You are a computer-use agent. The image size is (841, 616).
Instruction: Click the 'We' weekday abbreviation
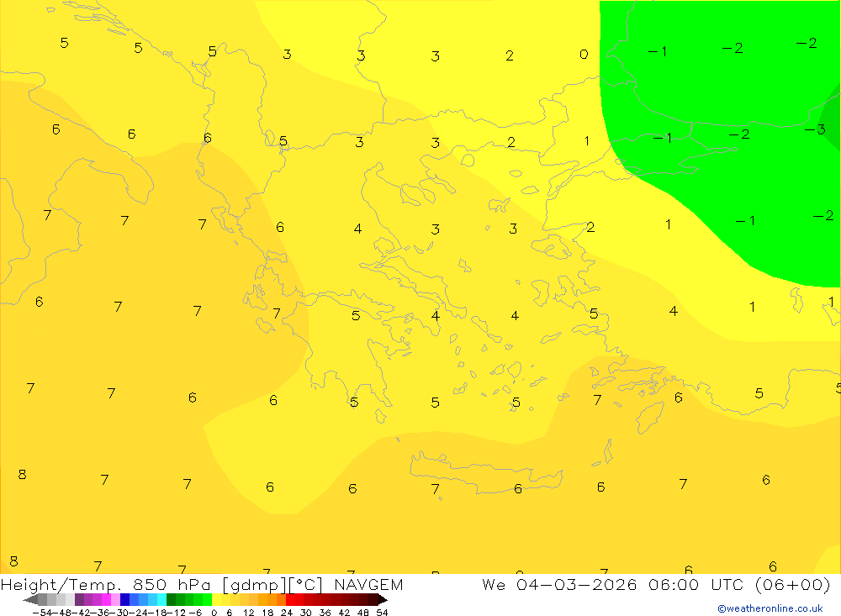pos(494,584)
